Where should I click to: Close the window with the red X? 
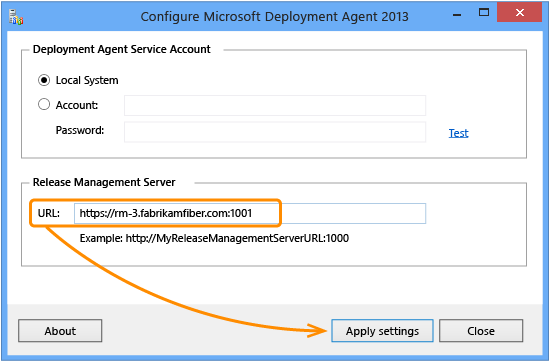519,13
